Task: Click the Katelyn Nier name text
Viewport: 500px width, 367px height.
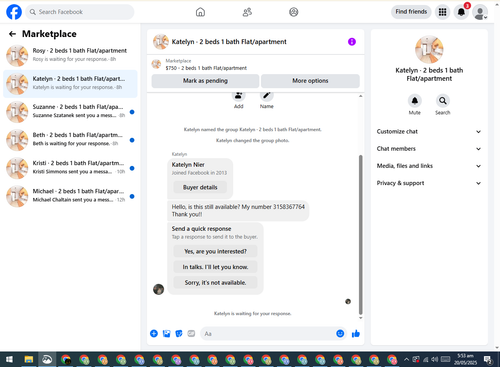Action: click(188, 165)
